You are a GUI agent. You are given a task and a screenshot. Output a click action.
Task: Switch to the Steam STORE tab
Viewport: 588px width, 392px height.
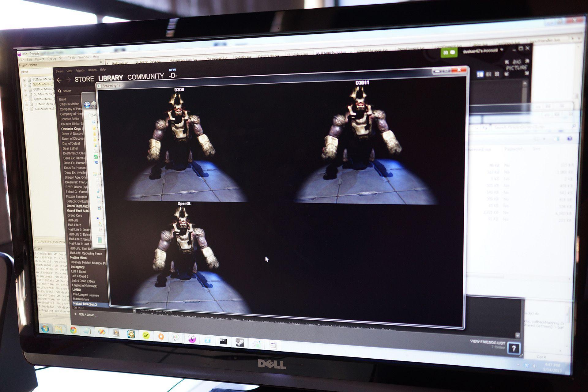[84, 79]
